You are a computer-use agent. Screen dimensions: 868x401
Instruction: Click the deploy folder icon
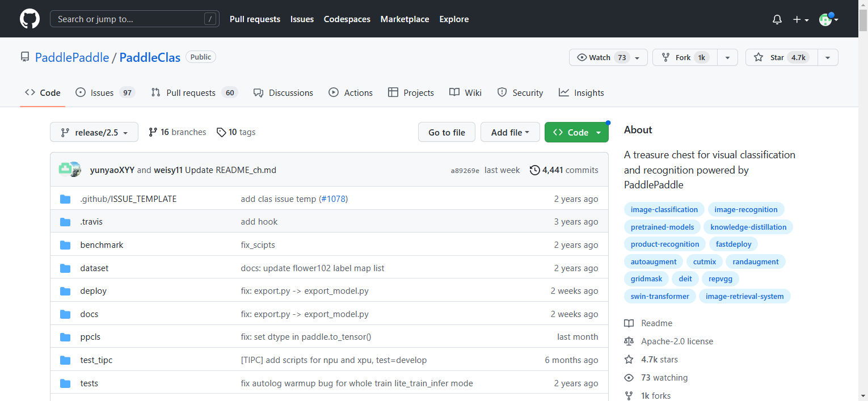(65, 291)
